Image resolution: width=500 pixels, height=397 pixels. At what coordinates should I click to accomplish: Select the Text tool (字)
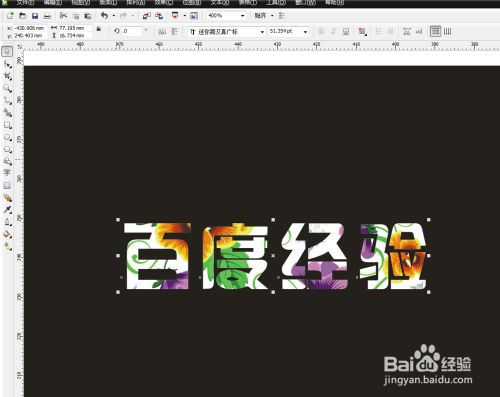(7, 173)
